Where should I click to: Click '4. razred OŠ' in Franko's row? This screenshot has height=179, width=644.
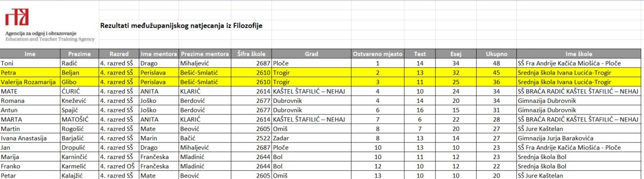tap(118, 166)
